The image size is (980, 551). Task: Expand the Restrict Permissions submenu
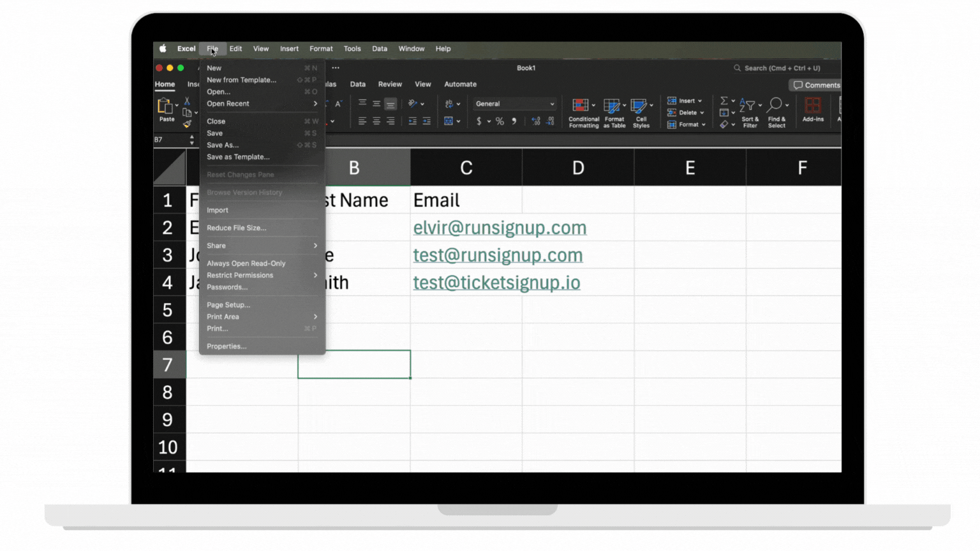(262, 275)
